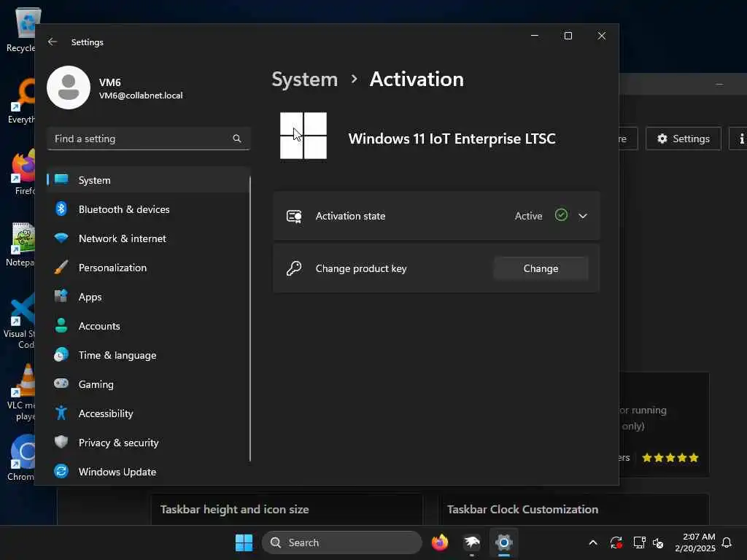
Task: Click the VM6@collabnet.local account text
Action: coord(141,96)
